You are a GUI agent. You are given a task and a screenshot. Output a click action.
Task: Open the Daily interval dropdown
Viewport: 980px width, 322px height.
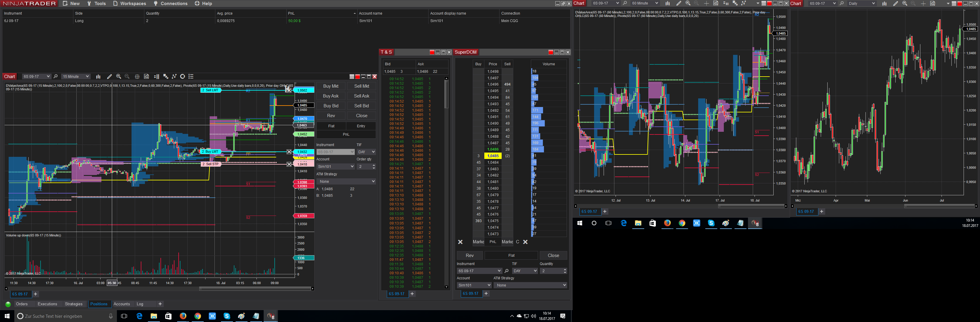tap(862, 3)
